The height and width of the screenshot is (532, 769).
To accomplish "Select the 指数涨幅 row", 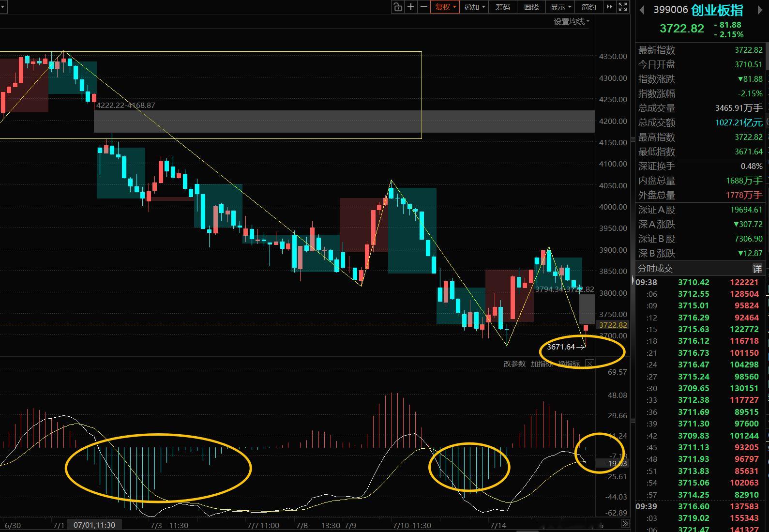I will click(x=700, y=93).
